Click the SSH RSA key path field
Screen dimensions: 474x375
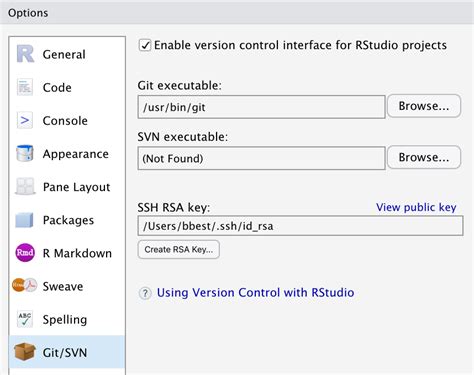pyautogui.click(x=300, y=226)
